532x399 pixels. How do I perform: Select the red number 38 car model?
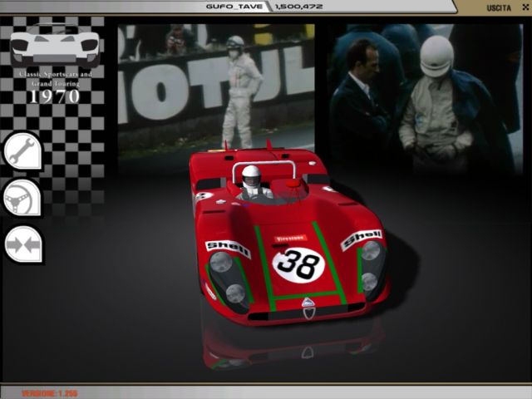click(x=289, y=234)
